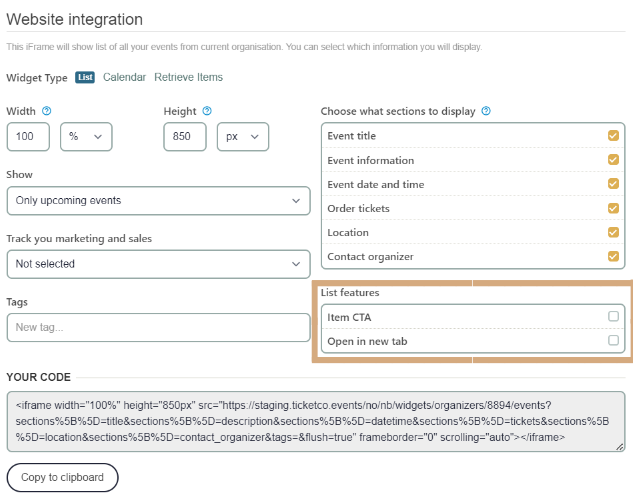The width and height of the screenshot is (633, 494).
Task: Uncheck the Contact organizer checkbox
Action: point(613,256)
